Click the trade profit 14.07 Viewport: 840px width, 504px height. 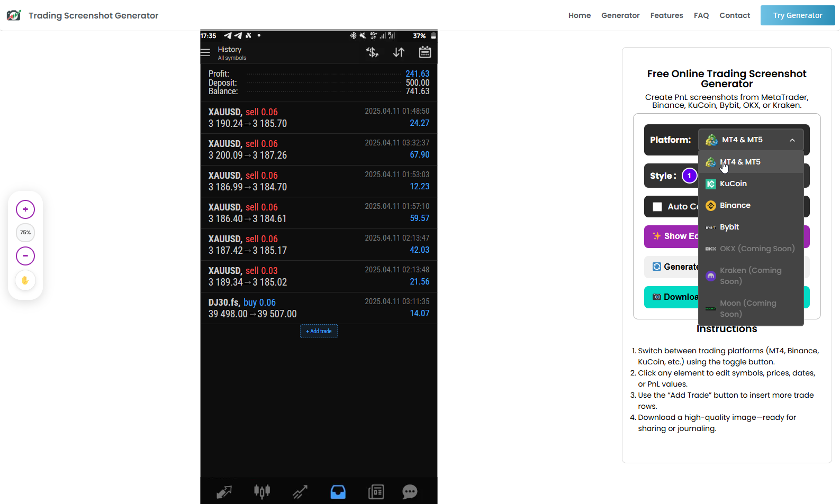click(419, 313)
